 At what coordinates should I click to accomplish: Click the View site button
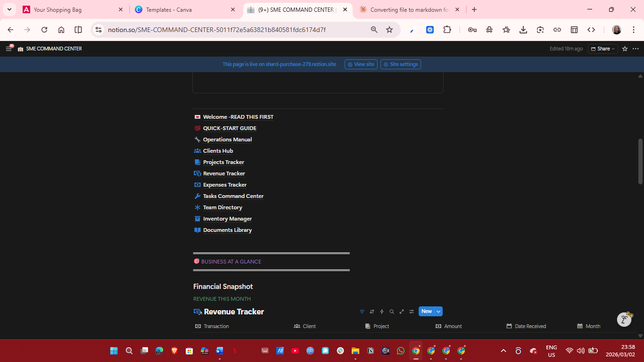361,64
